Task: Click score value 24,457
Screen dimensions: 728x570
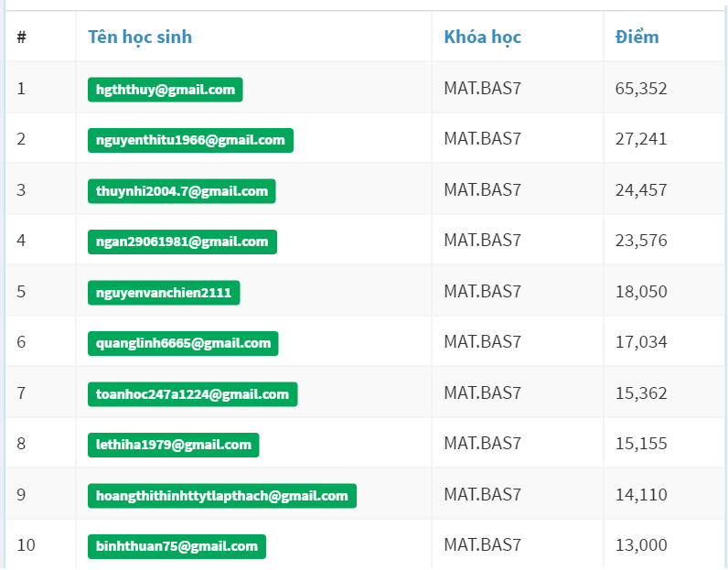Action: [x=641, y=189]
